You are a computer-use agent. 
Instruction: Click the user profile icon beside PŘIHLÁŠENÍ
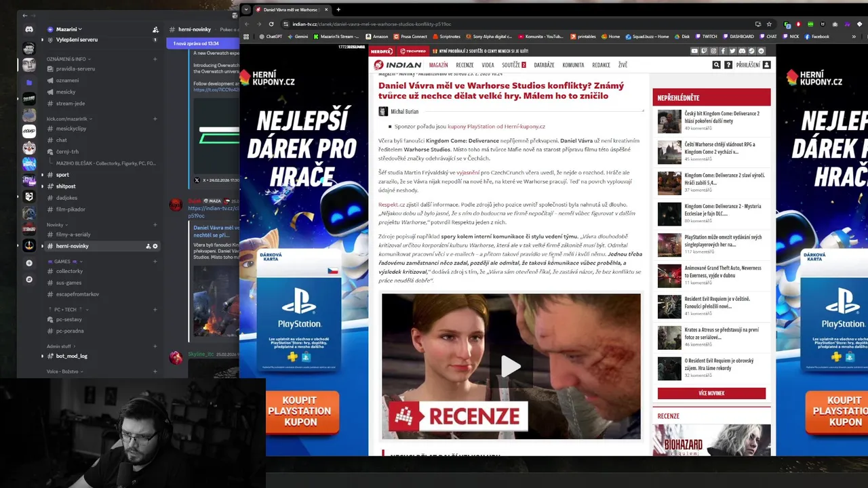point(766,65)
